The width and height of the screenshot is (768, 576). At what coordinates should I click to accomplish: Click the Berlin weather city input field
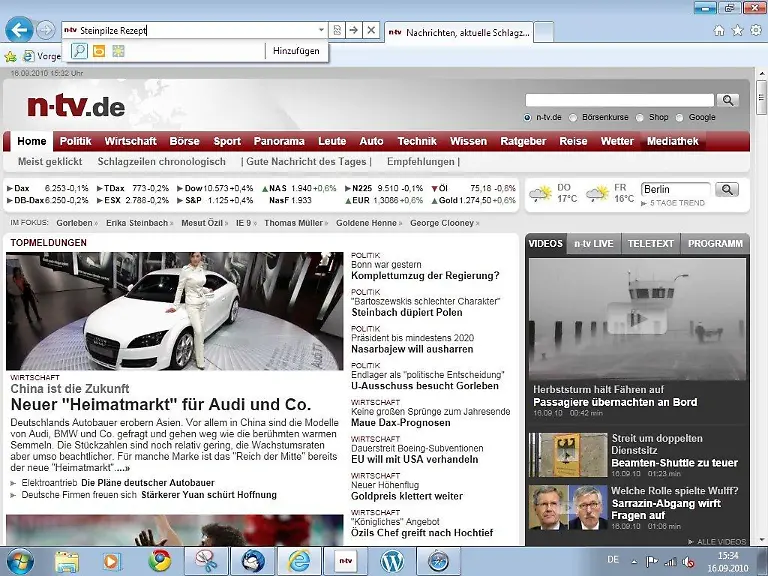(x=675, y=189)
